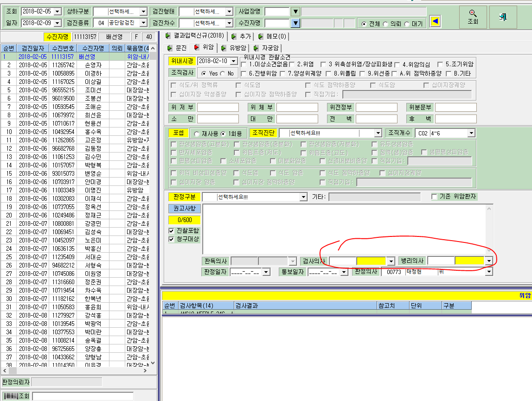This screenshot has height=401, width=532.
Task: Select the 의뢰 radio button
Action: [385, 24]
